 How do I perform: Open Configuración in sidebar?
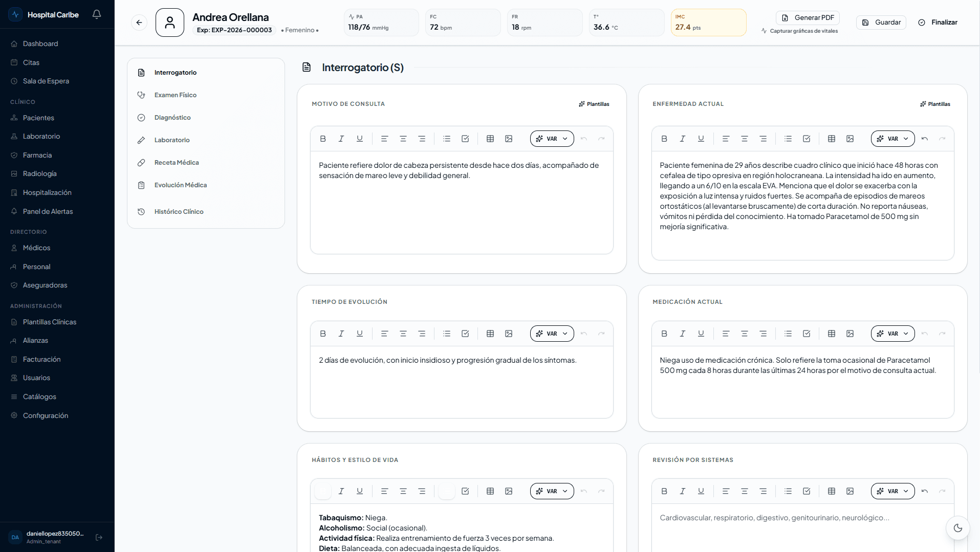57,416
